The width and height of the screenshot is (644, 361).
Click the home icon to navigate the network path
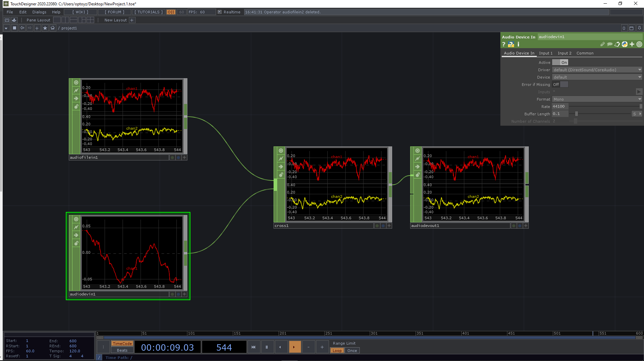(x=52, y=28)
